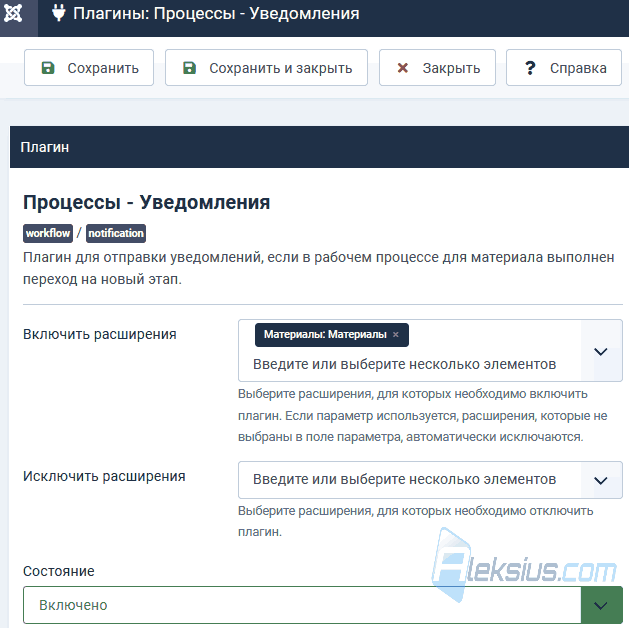The image size is (629, 628).
Task: Click the plug icon in the page title
Action: point(59,13)
